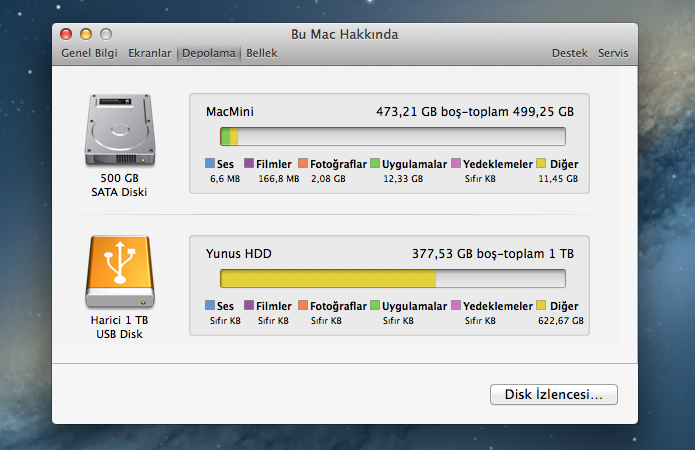Viewport: 695px width, 450px height.
Task: Click MacMini's blue Ses color swatch
Action: [210, 163]
